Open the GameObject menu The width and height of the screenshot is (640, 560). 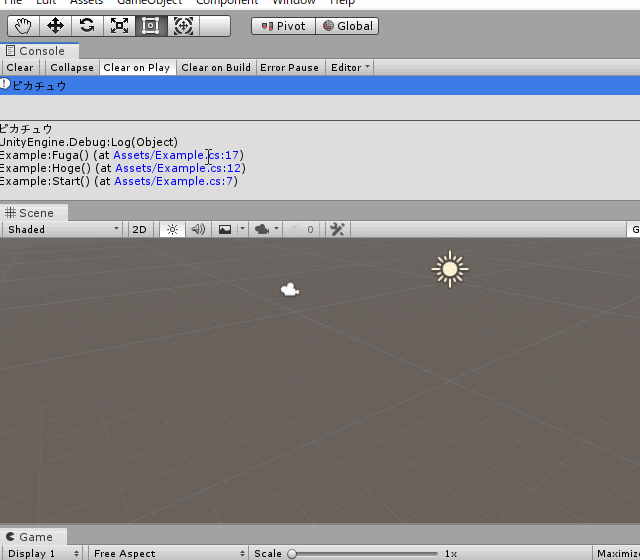149,2
